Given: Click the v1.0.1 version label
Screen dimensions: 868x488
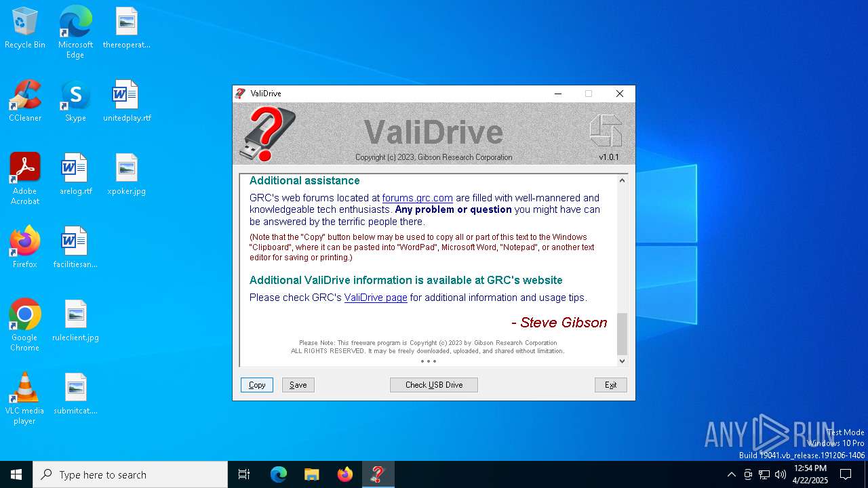Looking at the screenshot, I should tap(609, 157).
